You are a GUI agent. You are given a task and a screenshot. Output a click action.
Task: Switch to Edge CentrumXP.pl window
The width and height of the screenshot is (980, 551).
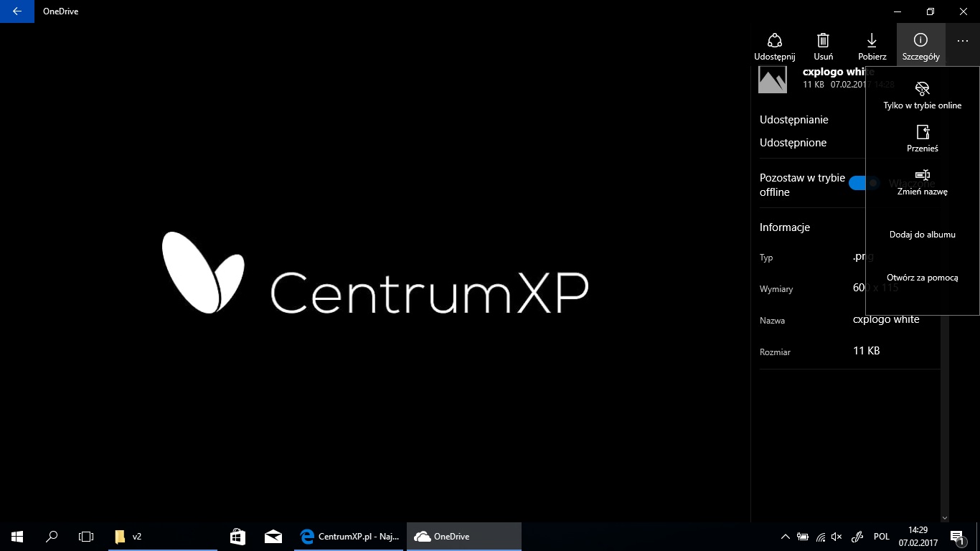click(x=350, y=536)
